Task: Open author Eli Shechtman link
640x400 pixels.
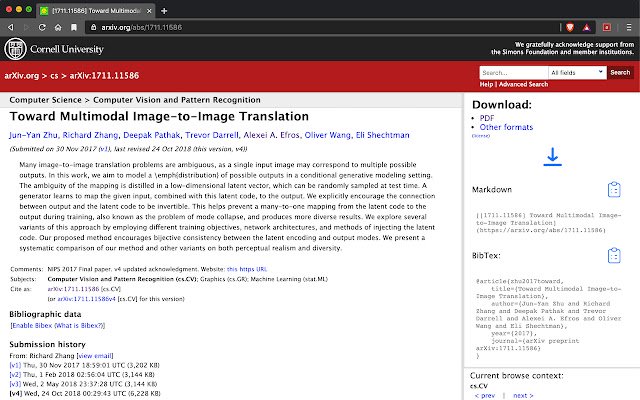Action: point(382,135)
